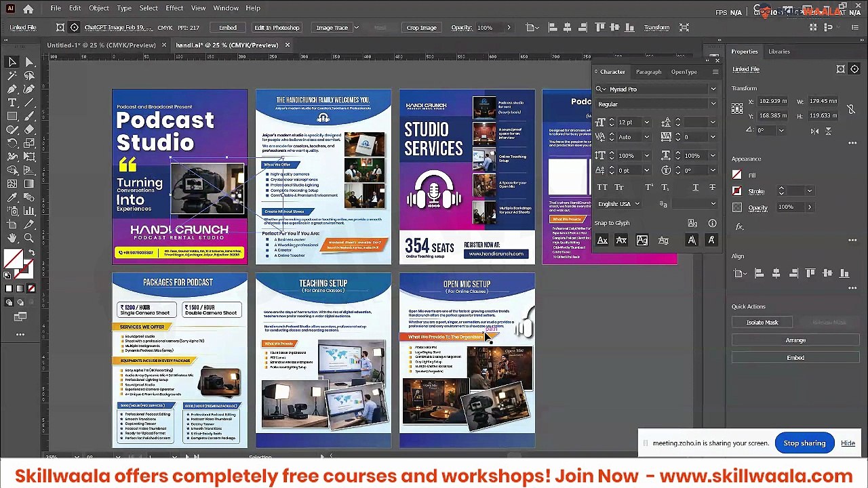Select the Artboard tool

click(12, 224)
